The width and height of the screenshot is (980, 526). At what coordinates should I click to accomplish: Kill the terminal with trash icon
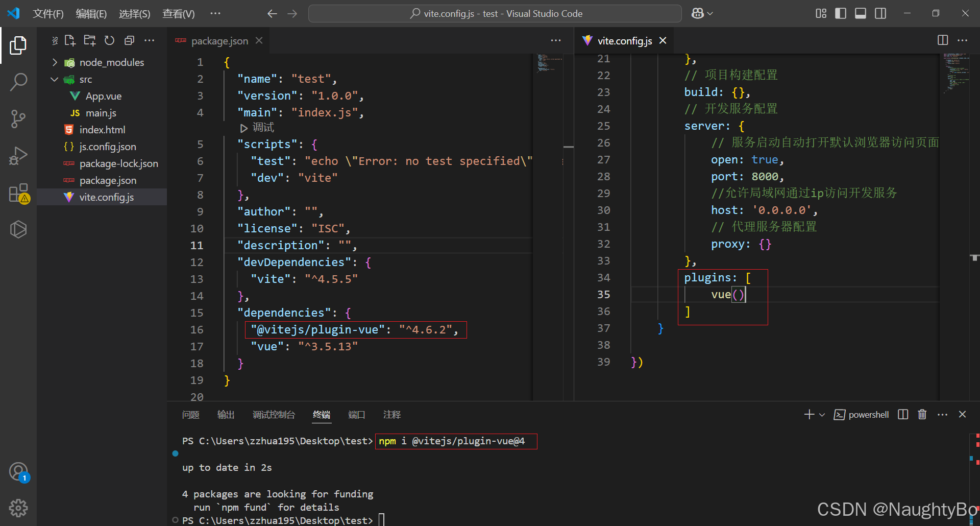click(x=922, y=415)
